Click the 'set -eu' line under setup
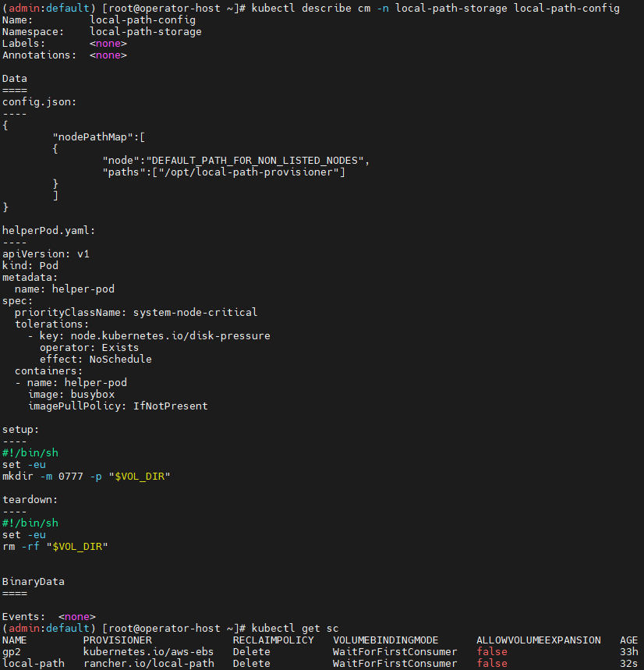Screen dimensions: 644x670 coord(24,464)
